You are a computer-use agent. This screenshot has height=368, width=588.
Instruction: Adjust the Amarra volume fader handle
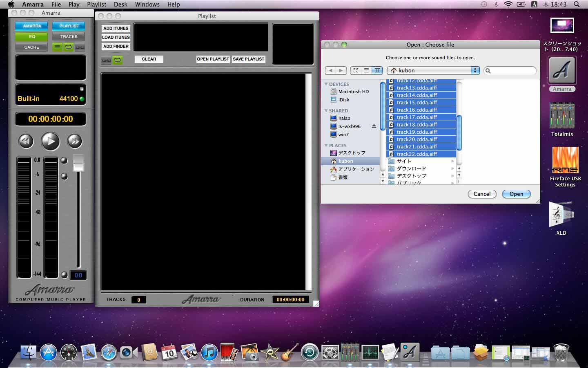[78, 163]
